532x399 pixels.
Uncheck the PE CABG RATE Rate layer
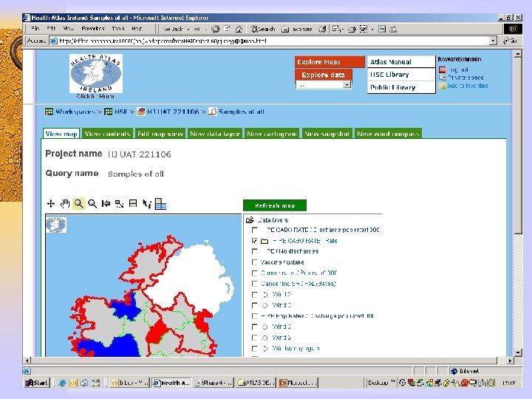pyautogui.click(x=254, y=241)
